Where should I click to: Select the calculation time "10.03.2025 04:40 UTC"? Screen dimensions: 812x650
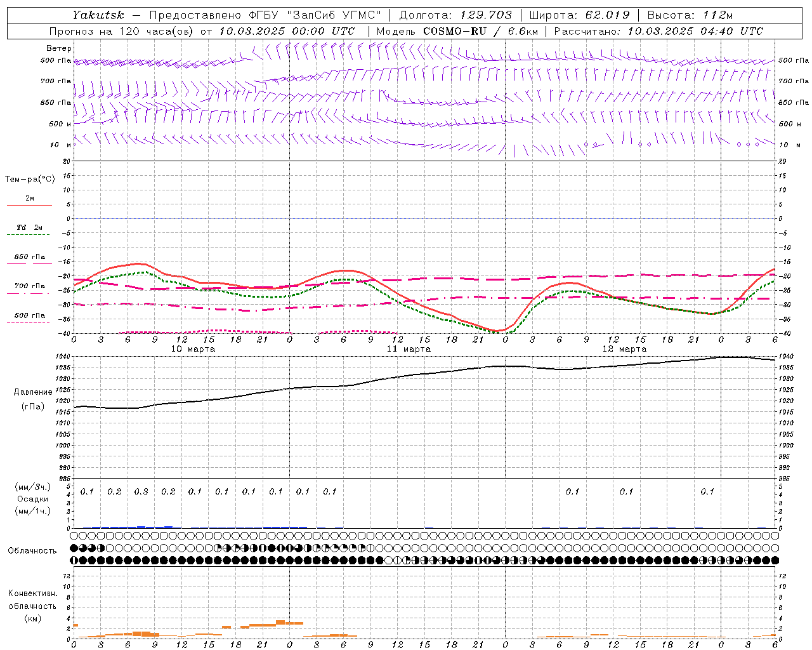click(695, 31)
